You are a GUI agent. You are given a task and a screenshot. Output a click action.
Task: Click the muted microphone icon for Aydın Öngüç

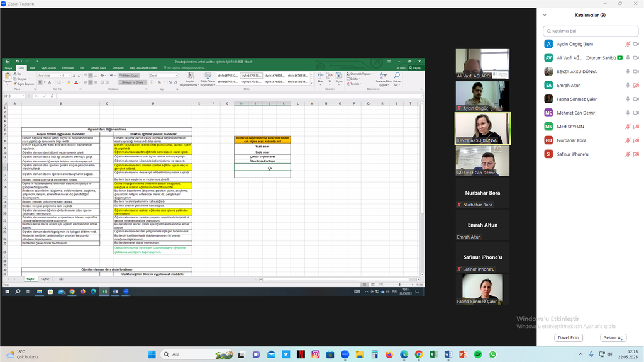627,44
